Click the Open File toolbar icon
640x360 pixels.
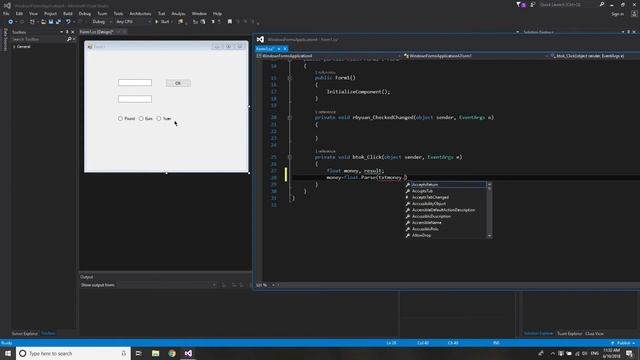(43, 22)
